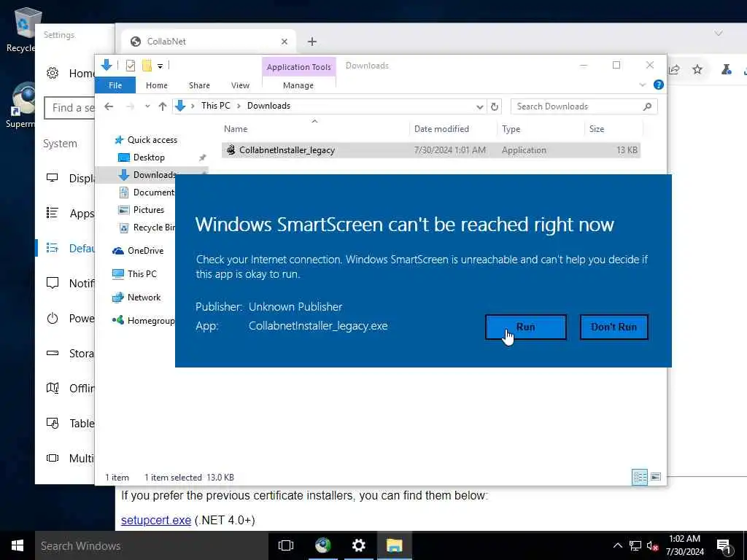Go back with Explorer's back arrow
The height and width of the screenshot is (560, 747).
pyautogui.click(x=109, y=106)
